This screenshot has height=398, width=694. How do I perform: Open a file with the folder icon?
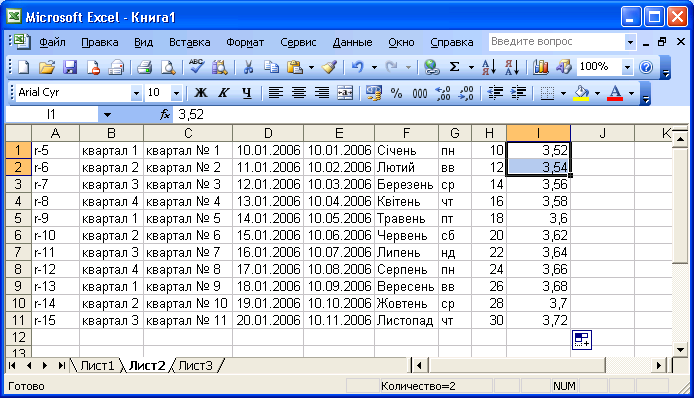(x=46, y=67)
